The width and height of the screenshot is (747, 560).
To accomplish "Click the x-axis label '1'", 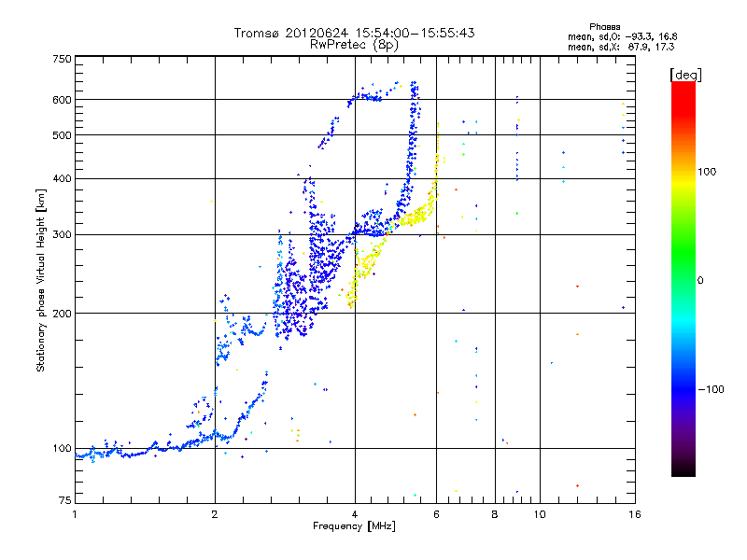I will [75, 514].
